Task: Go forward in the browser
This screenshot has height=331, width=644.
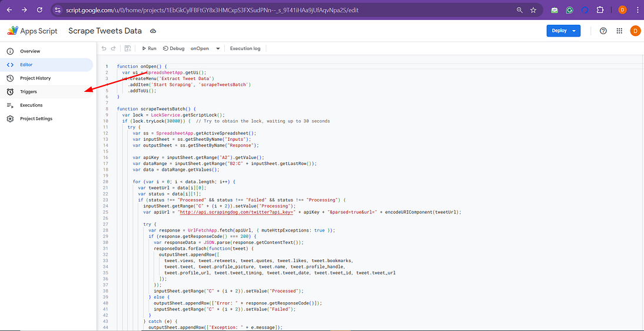Action: point(24,10)
